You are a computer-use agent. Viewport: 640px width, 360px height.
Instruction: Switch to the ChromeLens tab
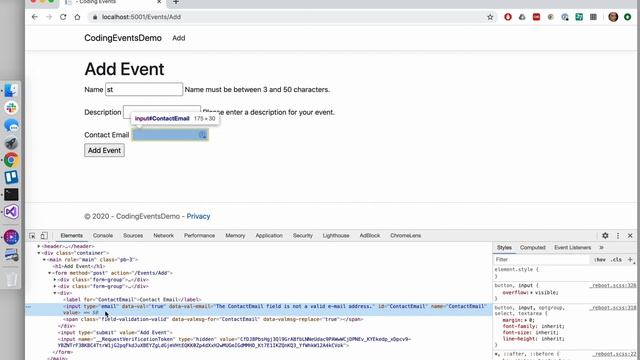405,236
